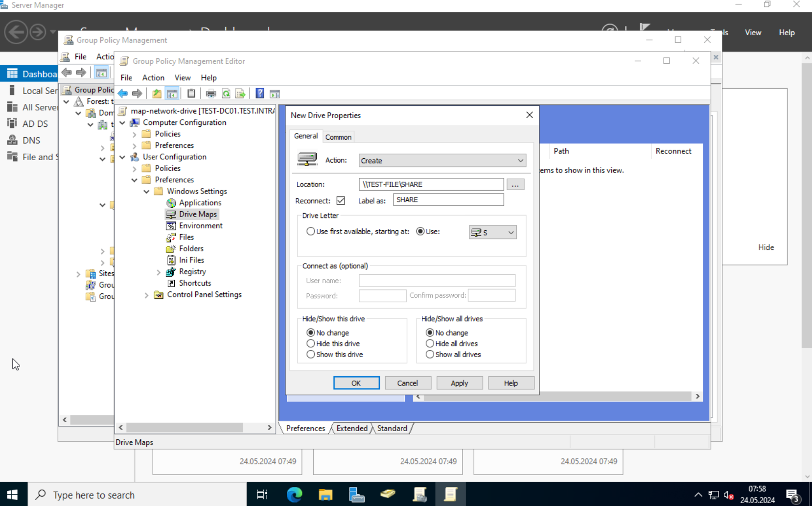Select Environment in the preferences tree
Image resolution: width=812 pixels, height=506 pixels.
coord(201,226)
